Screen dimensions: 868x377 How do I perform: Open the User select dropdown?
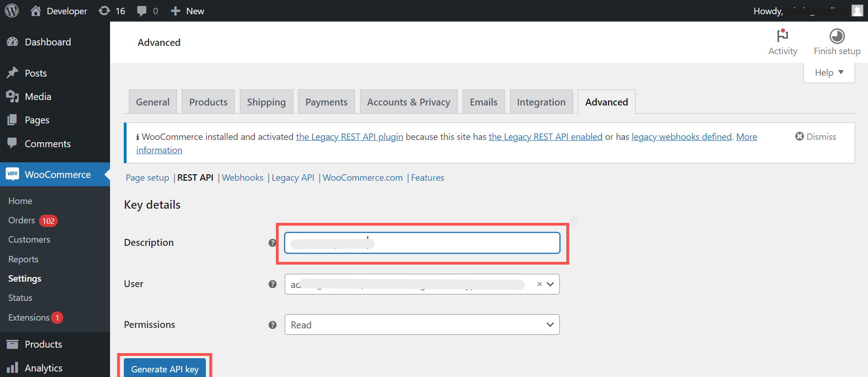click(x=422, y=284)
